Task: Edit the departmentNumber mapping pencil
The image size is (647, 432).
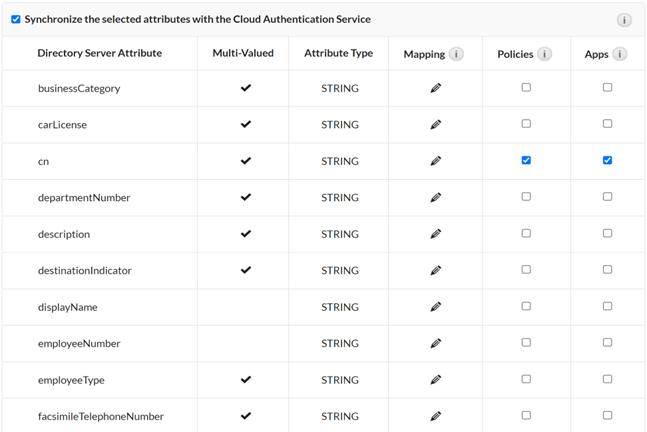Action: click(435, 198)
